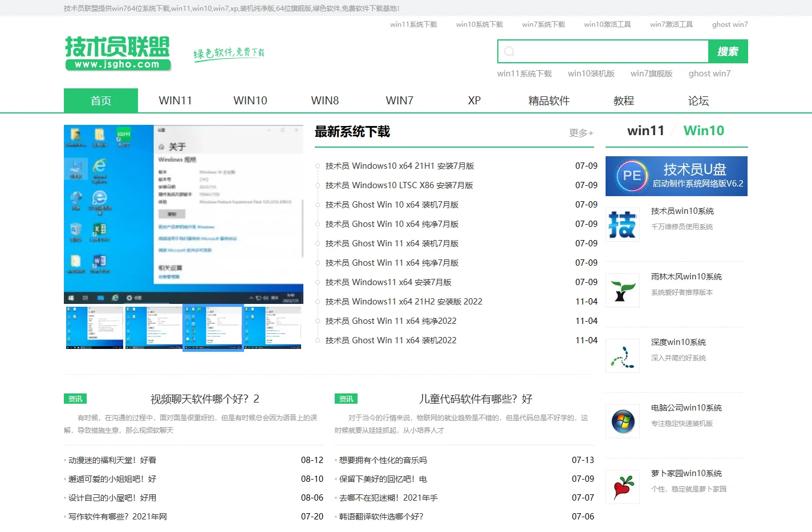Open the 技术员U盘 PE banner
This screenshot has height=532, width=812.
(x=676, y=176)
